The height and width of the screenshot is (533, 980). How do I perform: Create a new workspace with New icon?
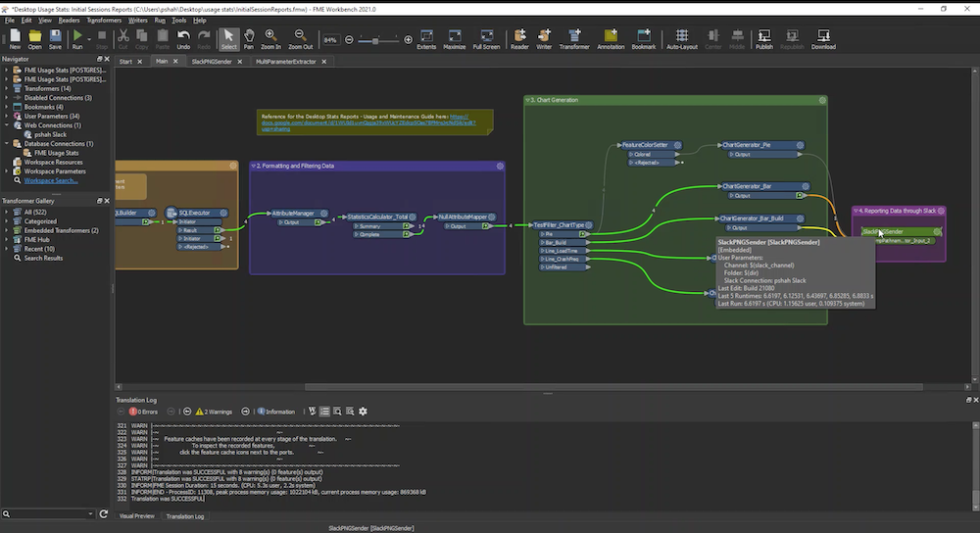15,39
